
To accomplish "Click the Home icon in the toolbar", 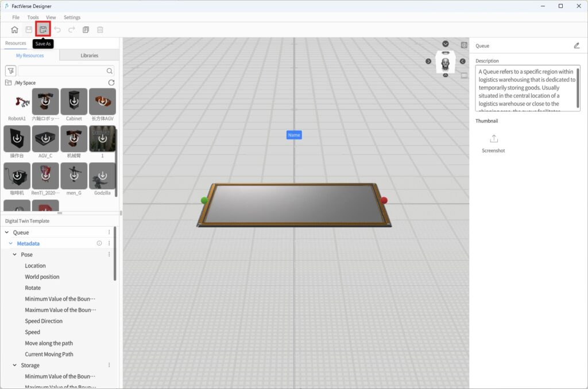I will click(x=15, y=30).
